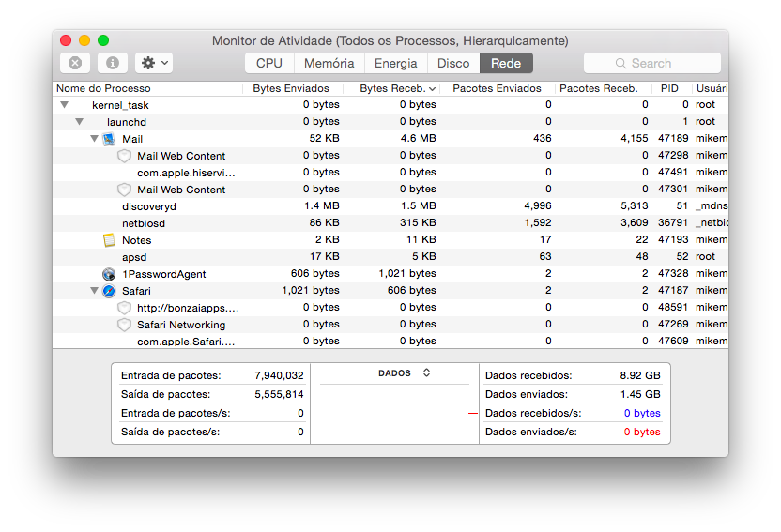Click the '8.92 GB' Dados recebidos value
Image resolution: width=781 pixels, height=532 pixels.
(640, 375)
